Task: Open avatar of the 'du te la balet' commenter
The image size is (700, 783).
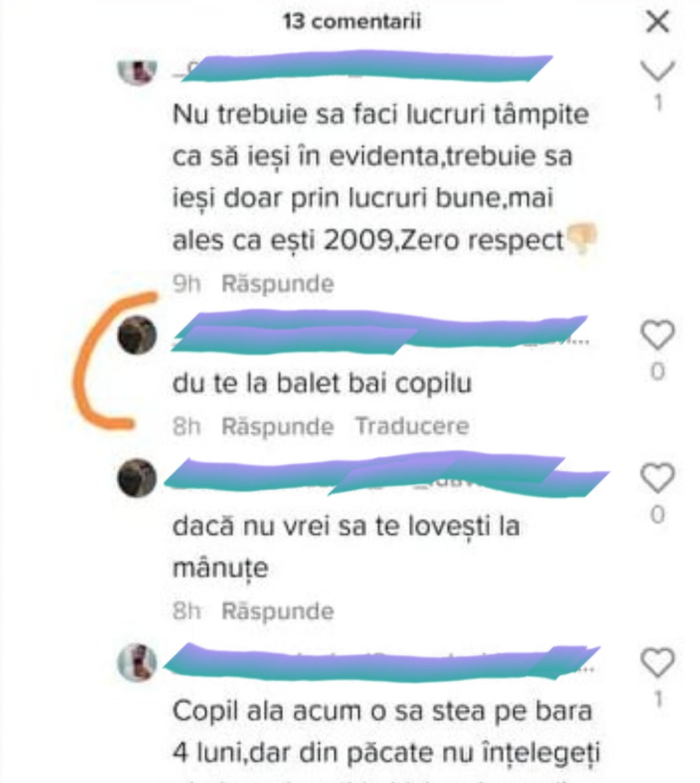Action: [137, 336]
